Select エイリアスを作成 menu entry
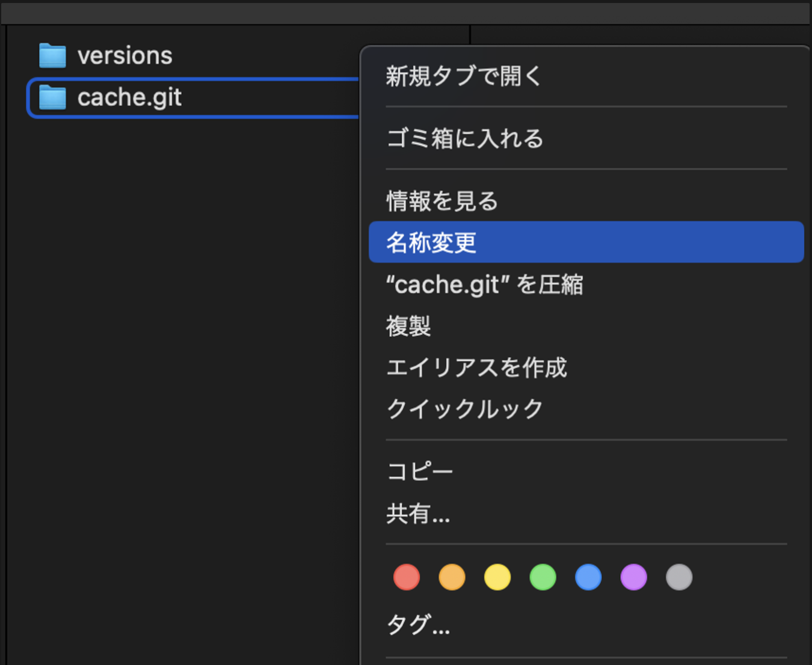Image resolution: width=812 pixels, height=665 pixels. [x=476, y=367]
